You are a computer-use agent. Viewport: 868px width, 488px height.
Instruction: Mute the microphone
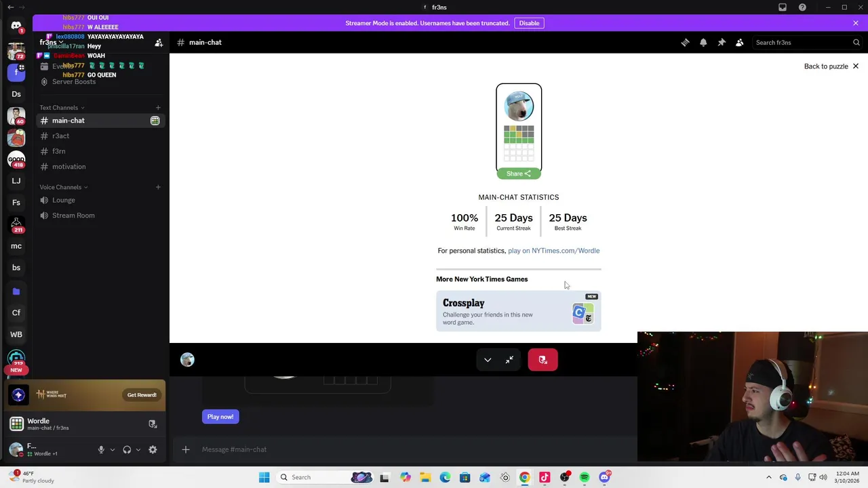[x=101, y=449]
